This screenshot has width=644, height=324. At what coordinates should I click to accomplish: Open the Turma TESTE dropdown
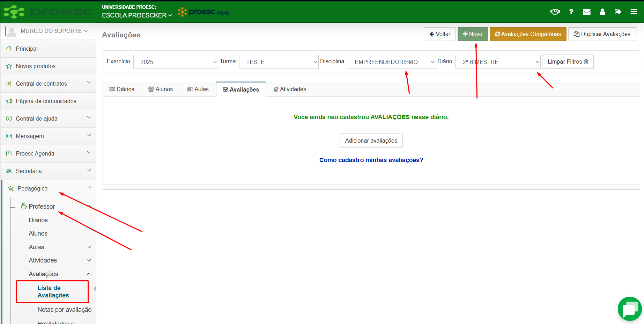tap(279, 62)
